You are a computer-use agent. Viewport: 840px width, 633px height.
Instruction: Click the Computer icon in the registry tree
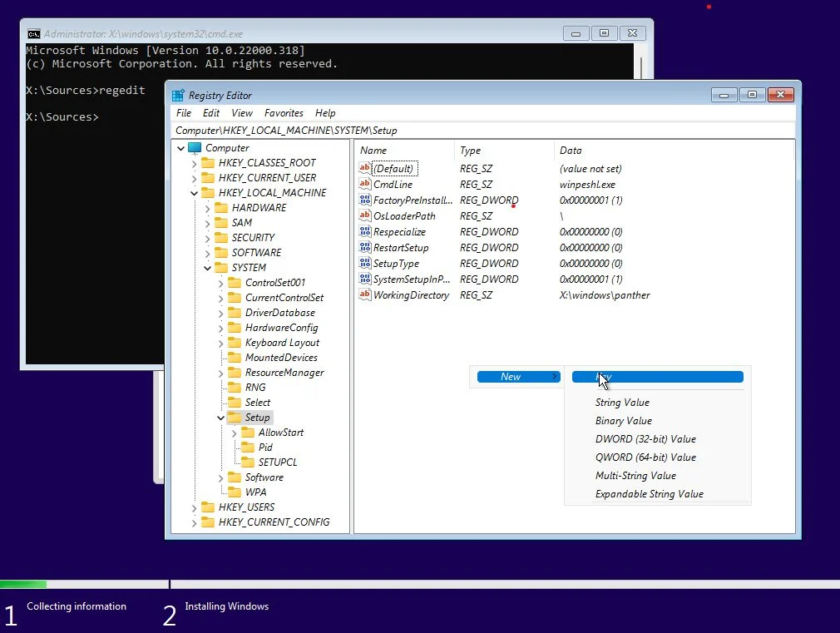195,147
